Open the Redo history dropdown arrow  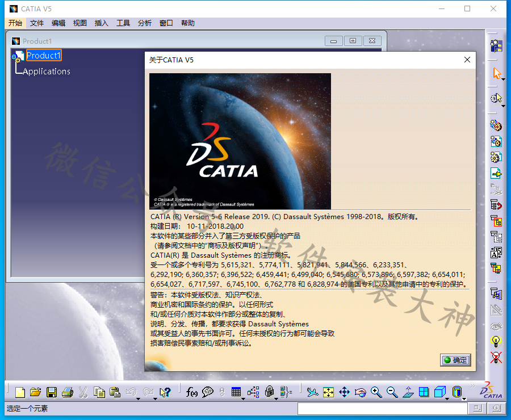tap(155, 399)
